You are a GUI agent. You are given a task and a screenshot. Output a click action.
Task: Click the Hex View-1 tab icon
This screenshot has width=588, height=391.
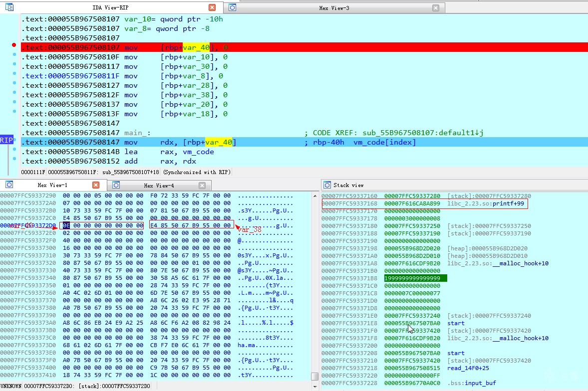[9, 185]
